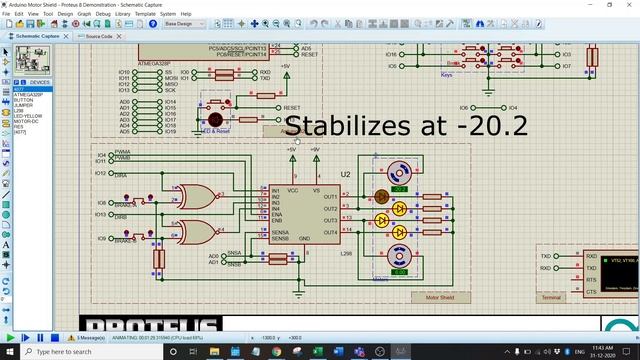The image size is (640, 360).
Task: Click the Y-mirror vertical flip icon
Action: tap(6, 319)
